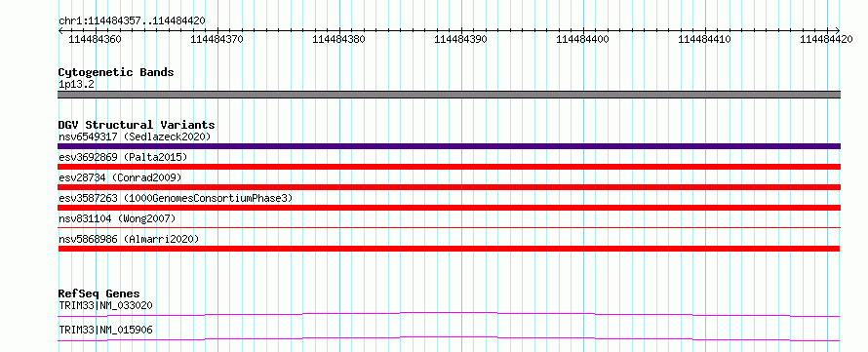Click ruler position 114484420
Image resolution: width=868 pixels, height=352 pixels.
pyautogui.click(x=826, y=39)
